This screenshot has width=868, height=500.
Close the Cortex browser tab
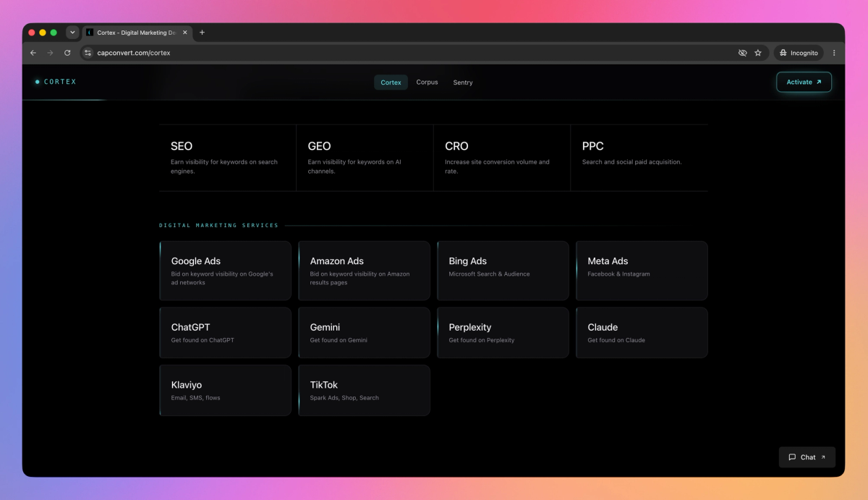pyautogui.click(x=185, y=33)
